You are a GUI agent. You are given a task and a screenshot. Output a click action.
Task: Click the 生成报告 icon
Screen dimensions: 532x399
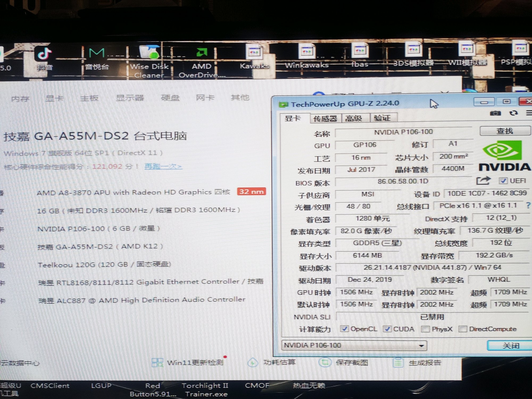click(x=398, y=362)
